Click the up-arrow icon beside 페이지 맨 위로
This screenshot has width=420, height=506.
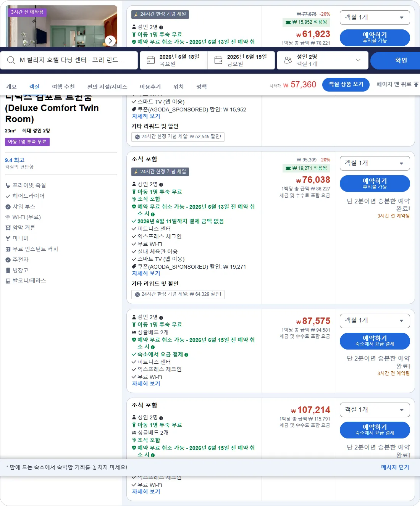pos(416,84)
